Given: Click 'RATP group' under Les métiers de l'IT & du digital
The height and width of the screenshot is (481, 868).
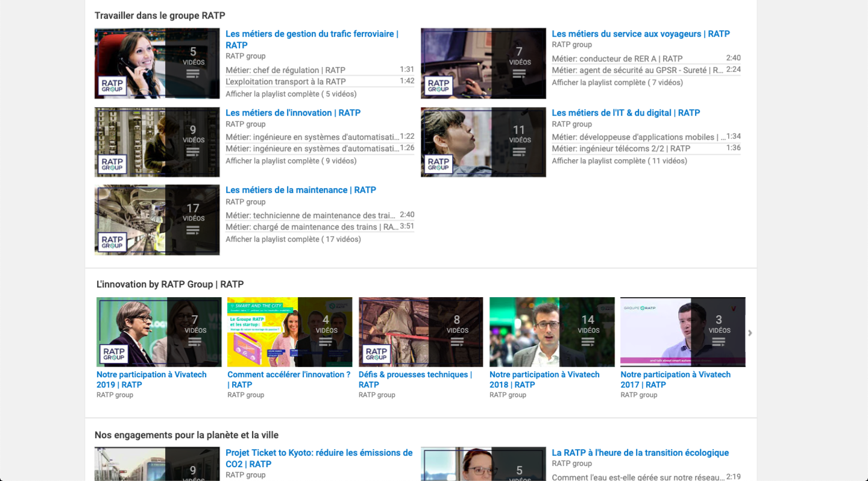Looking at the screenshot, I should pos(571,124).
